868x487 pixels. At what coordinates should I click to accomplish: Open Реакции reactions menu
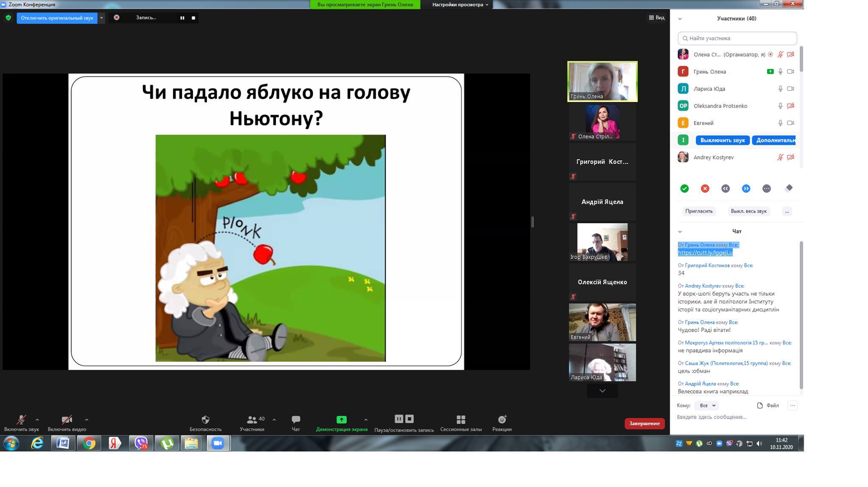pyautogui.click(x=502, y=423)
